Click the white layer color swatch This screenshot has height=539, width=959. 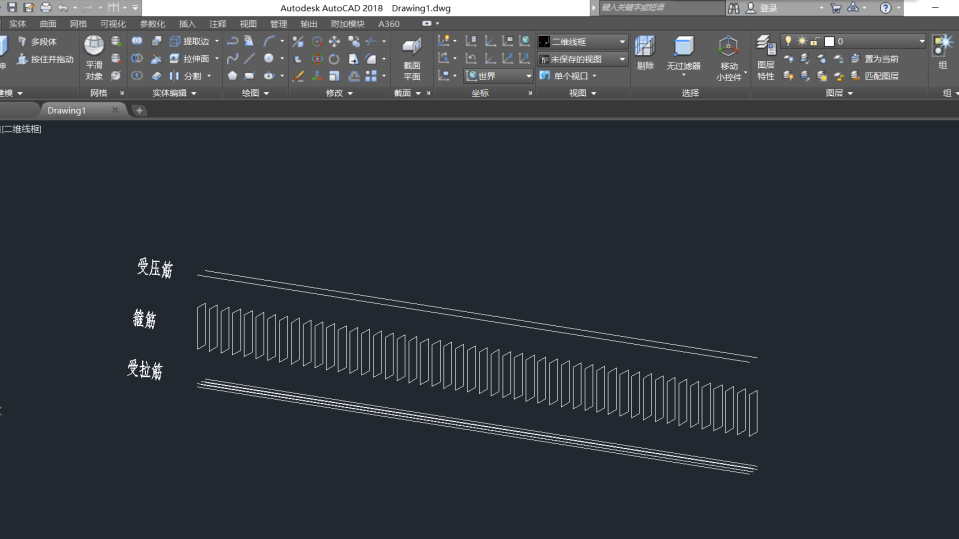[x=828, y=41]
